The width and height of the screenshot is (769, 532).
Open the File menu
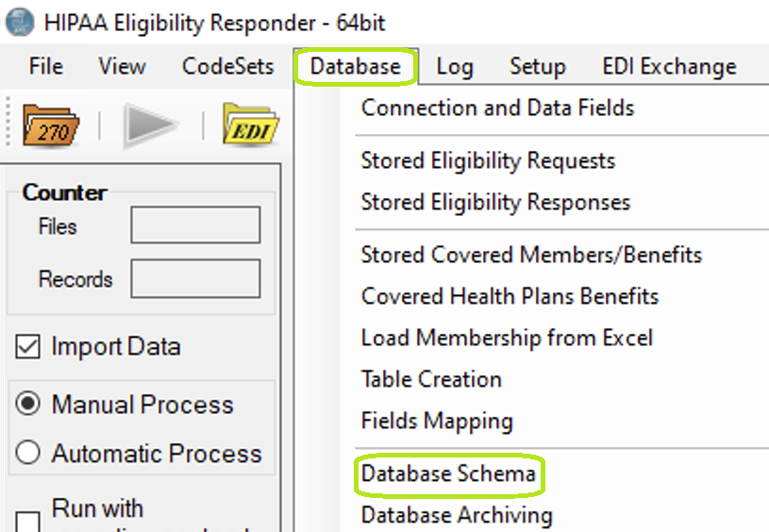46,66
